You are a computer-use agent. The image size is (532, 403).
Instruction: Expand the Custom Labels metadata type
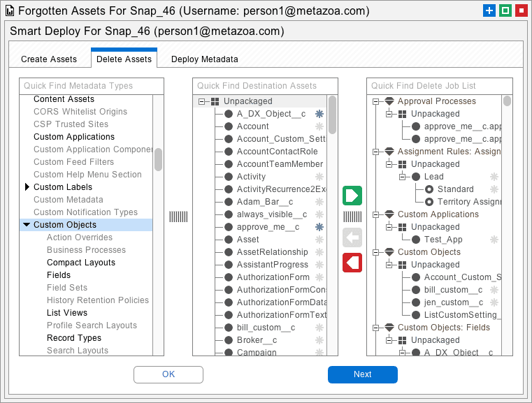(27, 186)
